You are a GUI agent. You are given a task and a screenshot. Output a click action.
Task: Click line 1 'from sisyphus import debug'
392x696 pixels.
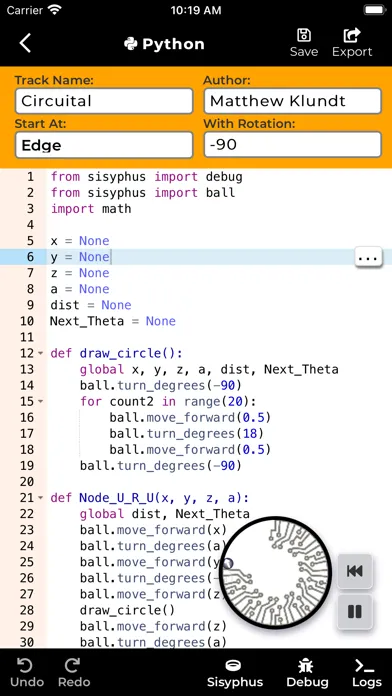pos(147,177)
